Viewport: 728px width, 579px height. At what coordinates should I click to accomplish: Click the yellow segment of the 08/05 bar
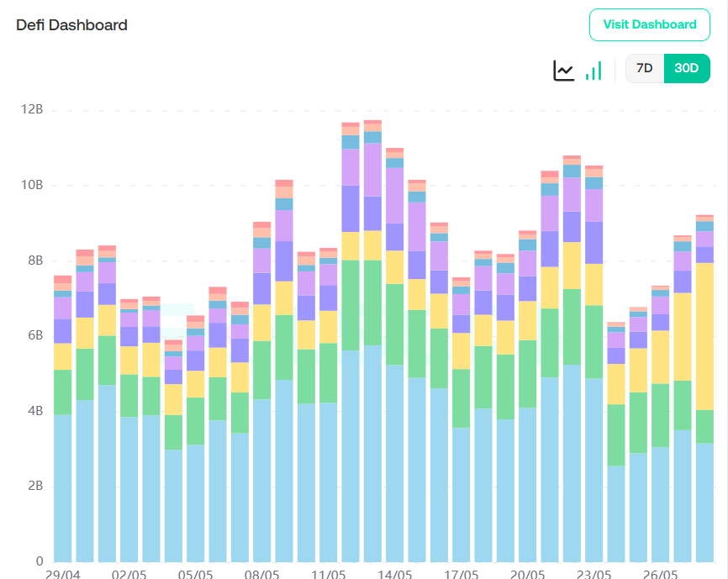tap(262, 323)
